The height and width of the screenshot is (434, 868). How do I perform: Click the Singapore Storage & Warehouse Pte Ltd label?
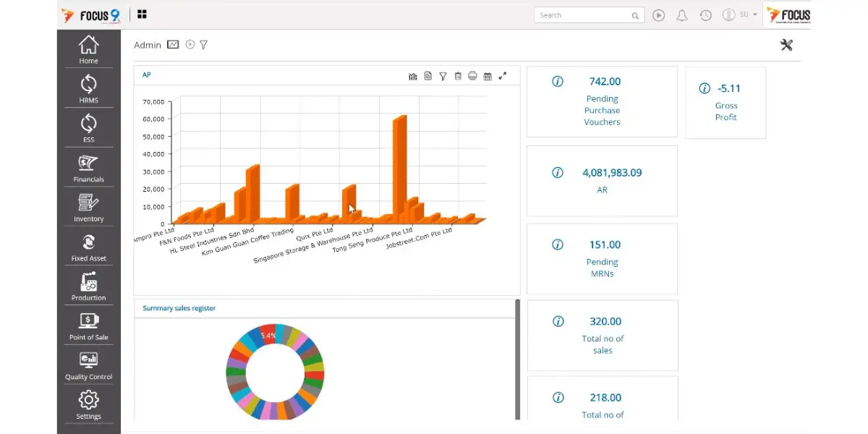coord(313,247)
